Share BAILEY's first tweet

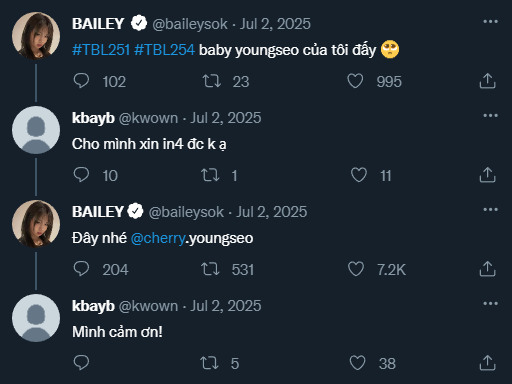(x=487, y=81)
